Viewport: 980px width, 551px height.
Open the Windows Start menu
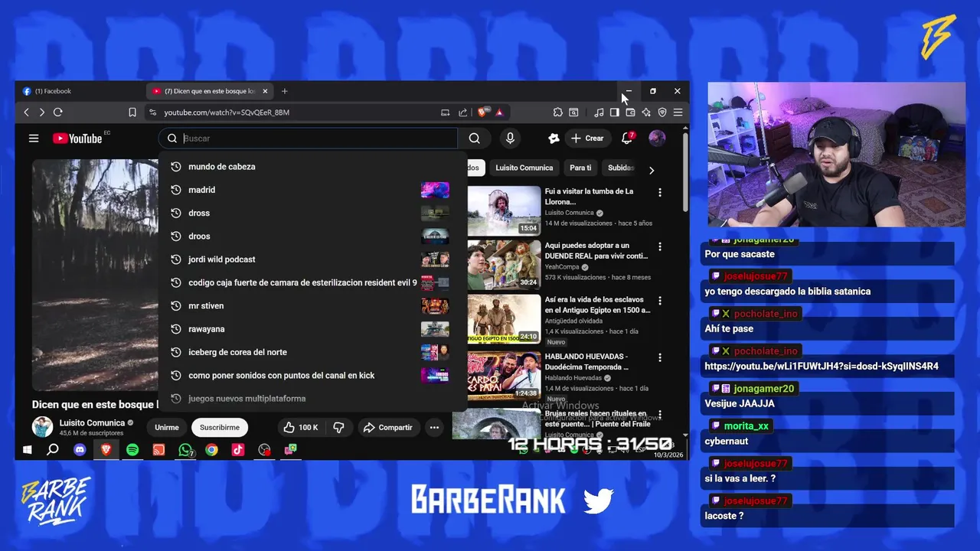tap(27, 450)
